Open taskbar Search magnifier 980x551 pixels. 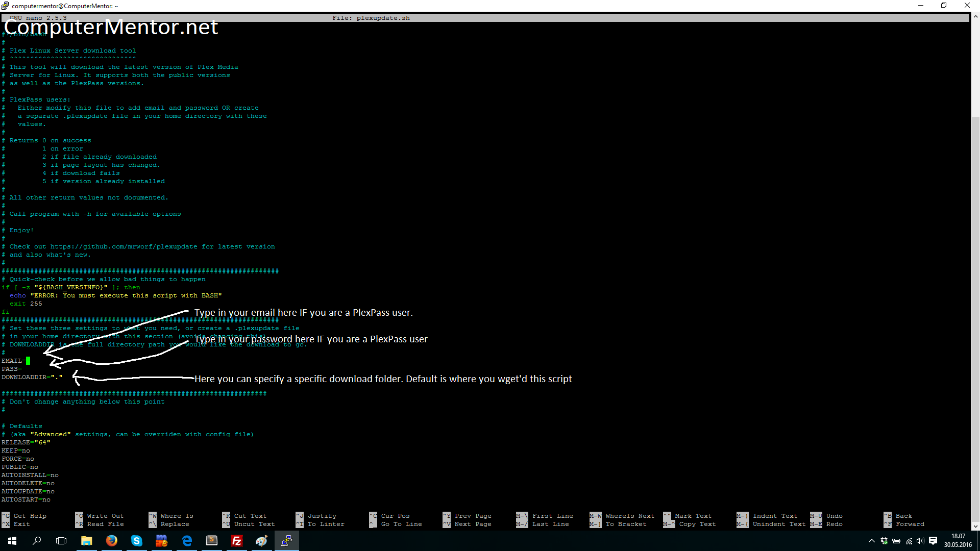click(37, 541)
